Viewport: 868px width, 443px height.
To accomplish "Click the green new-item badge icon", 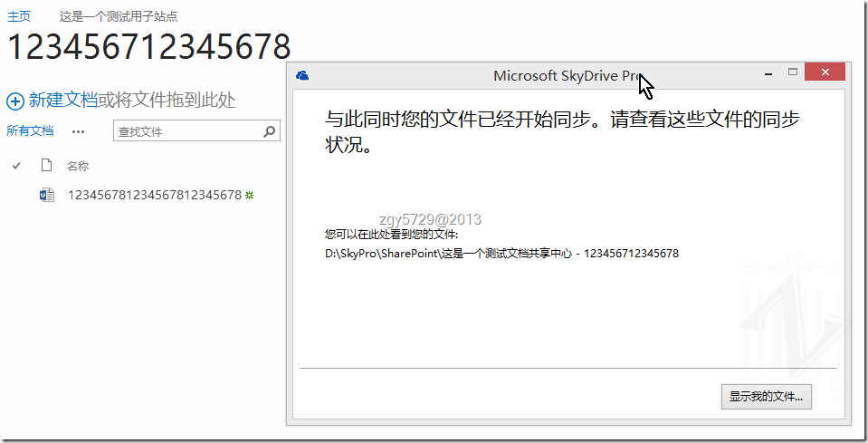I will click(x=250, y=195).
